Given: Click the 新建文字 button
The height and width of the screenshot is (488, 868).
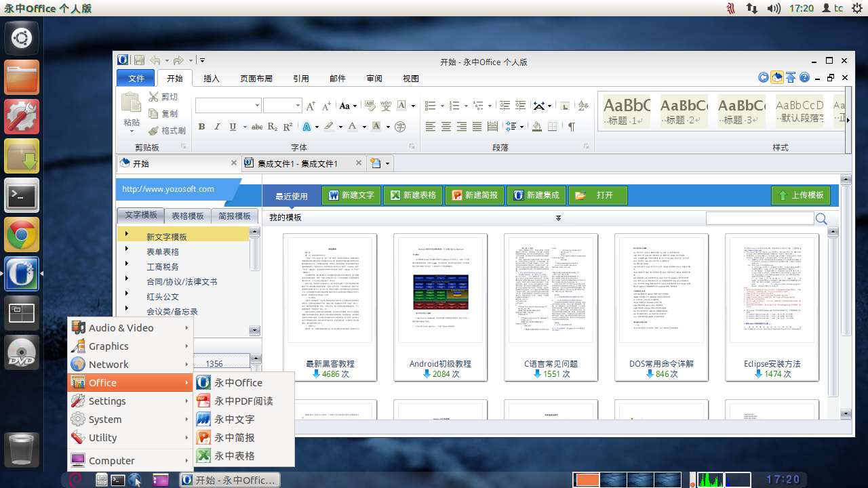Looking at the screenshot, I should pyautogui.click(x=351, y=195).
